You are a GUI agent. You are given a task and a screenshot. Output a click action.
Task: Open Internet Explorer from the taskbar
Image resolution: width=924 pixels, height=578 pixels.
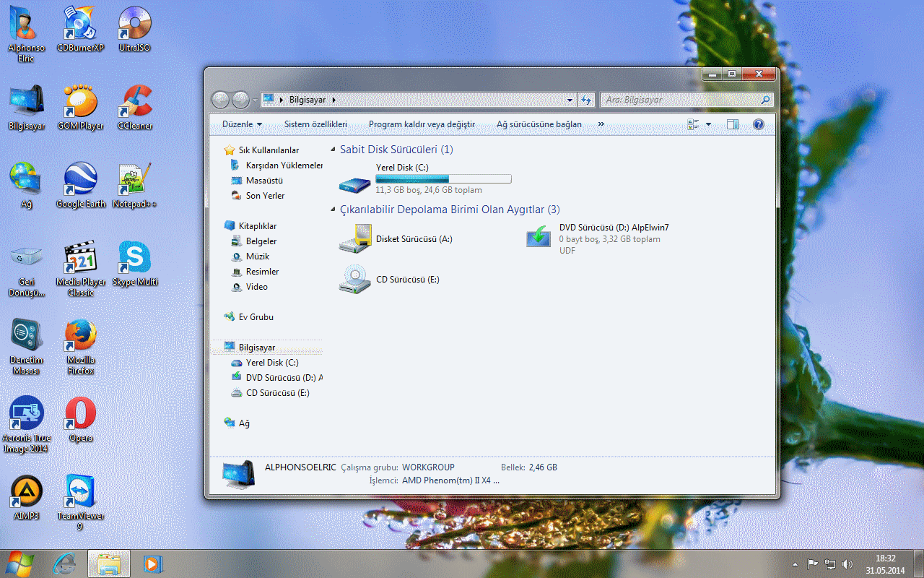click(x=66, y=564)
